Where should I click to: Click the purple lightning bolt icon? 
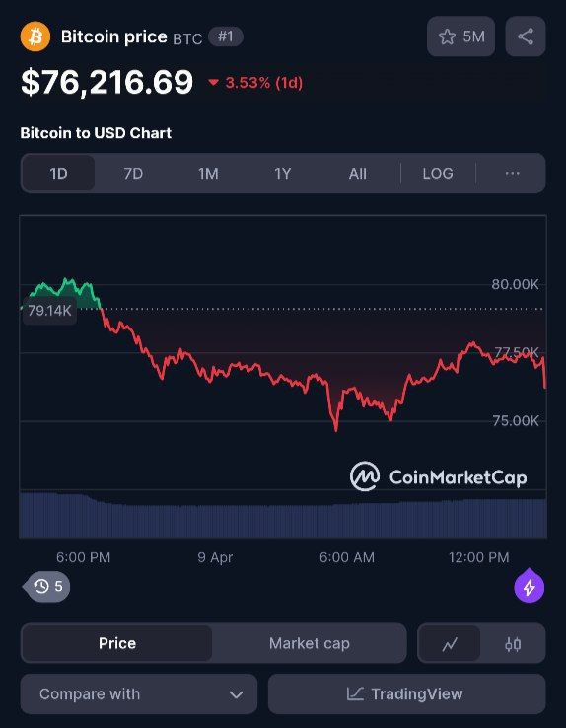tap(529, 587)
